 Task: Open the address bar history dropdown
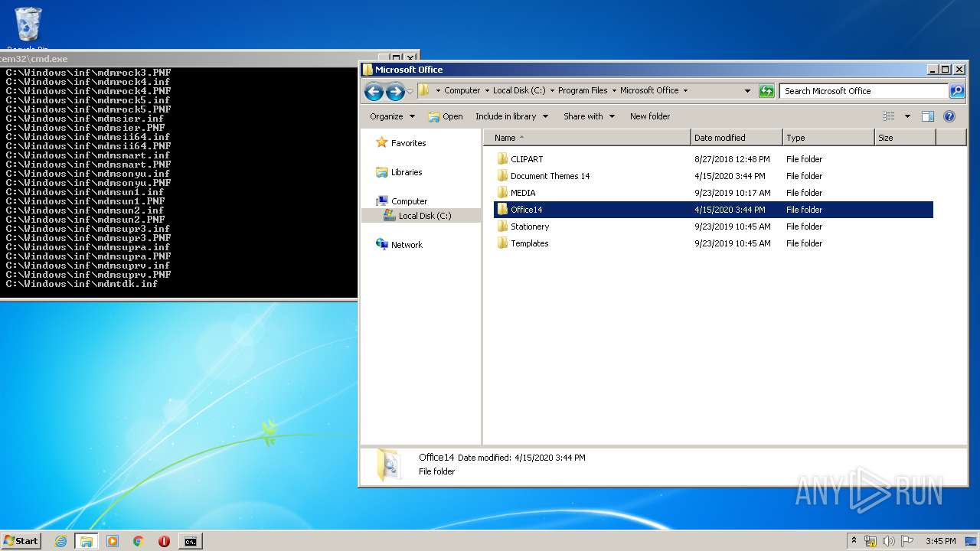[748, 90]
